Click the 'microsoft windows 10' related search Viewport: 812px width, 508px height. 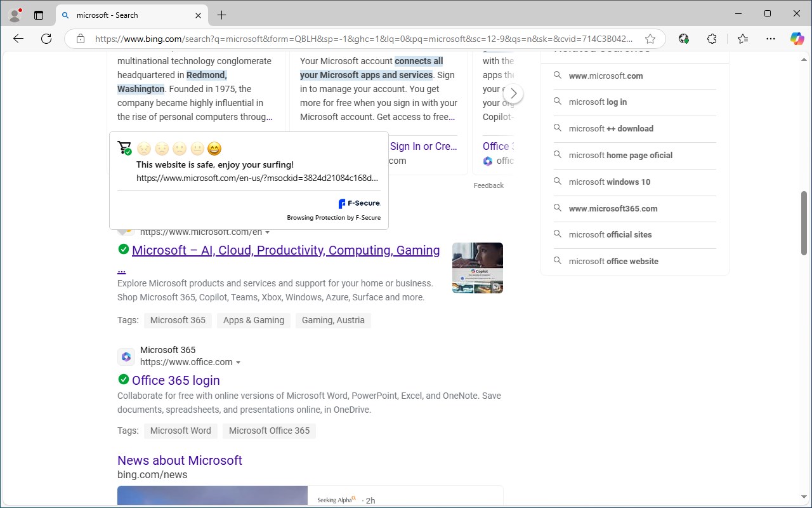click(x=610, y=182)
